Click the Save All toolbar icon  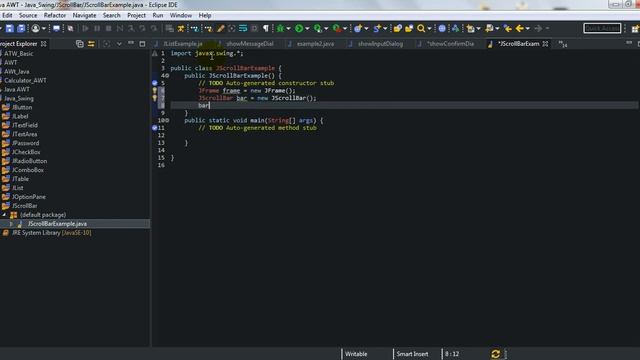click(21, 28)
